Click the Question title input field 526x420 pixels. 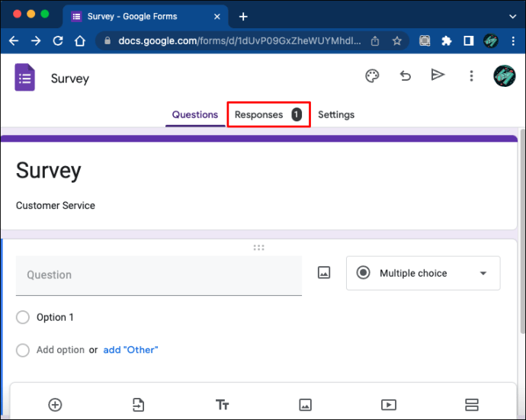coord(159,275)
